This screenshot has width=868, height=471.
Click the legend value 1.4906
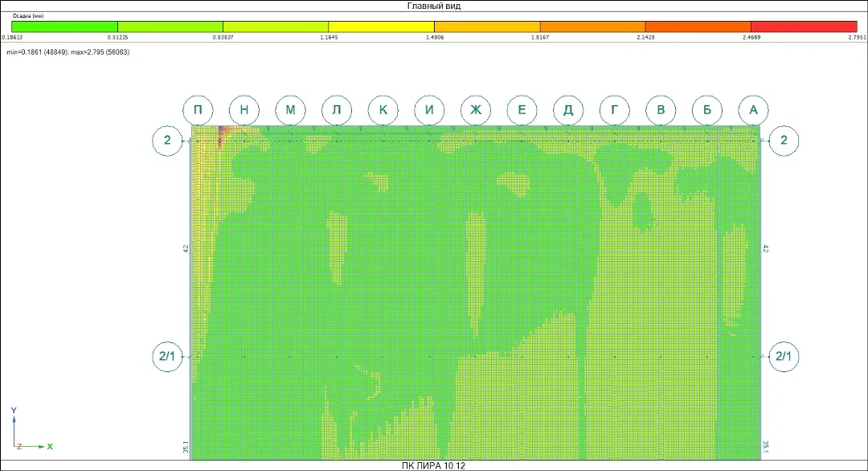click(435, 37)
